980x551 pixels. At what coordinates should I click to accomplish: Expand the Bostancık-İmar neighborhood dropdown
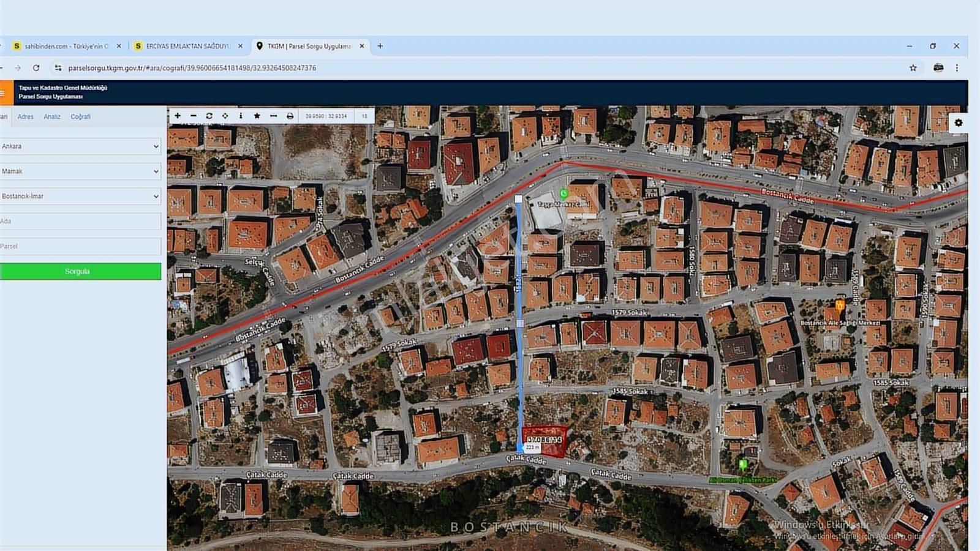(x=80, y=197)
